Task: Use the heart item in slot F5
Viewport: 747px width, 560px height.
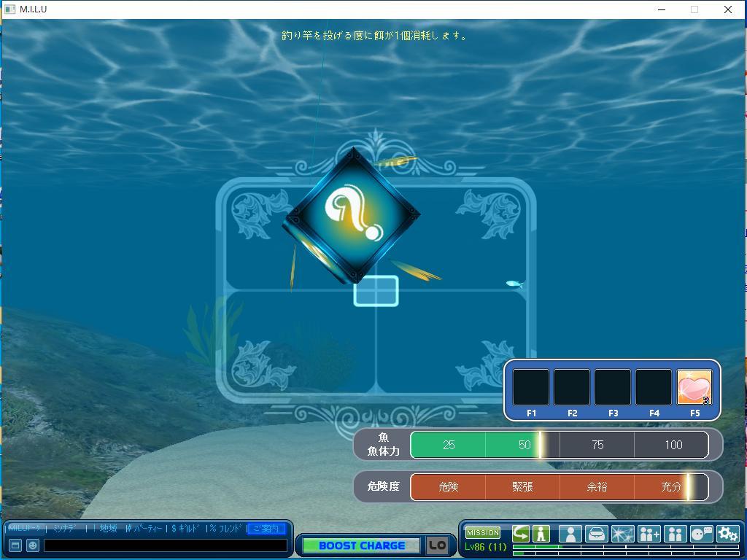Action: [x=694, y=387]
